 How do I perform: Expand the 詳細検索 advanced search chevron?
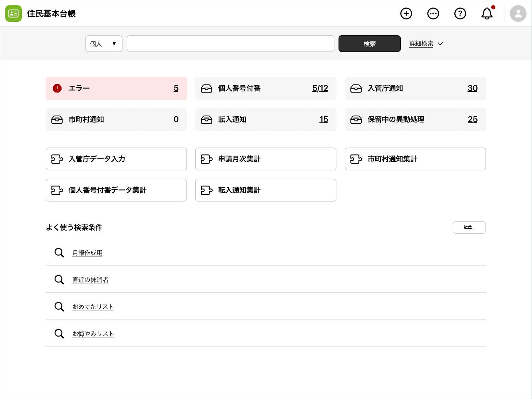pos(440,44)
